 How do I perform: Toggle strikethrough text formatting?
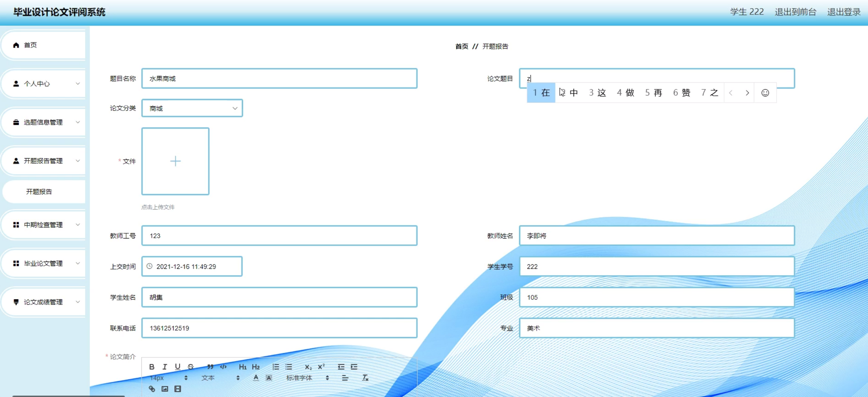tap(190, 367)
